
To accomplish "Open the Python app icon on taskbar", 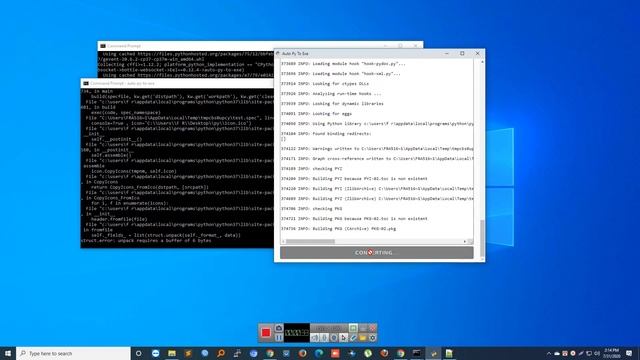I will [433, 353].
